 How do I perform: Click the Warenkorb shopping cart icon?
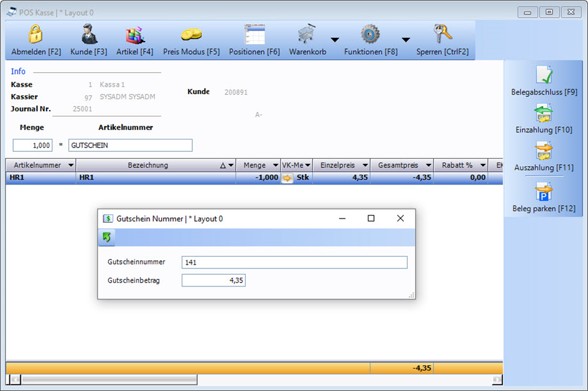tap(307, 35)
